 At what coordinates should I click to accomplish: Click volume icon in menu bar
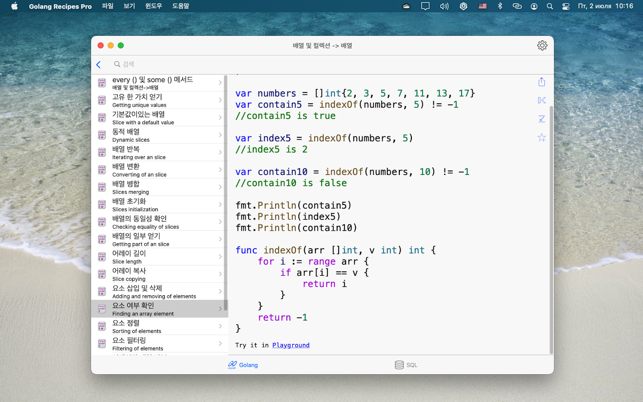(x=444, y=6)
